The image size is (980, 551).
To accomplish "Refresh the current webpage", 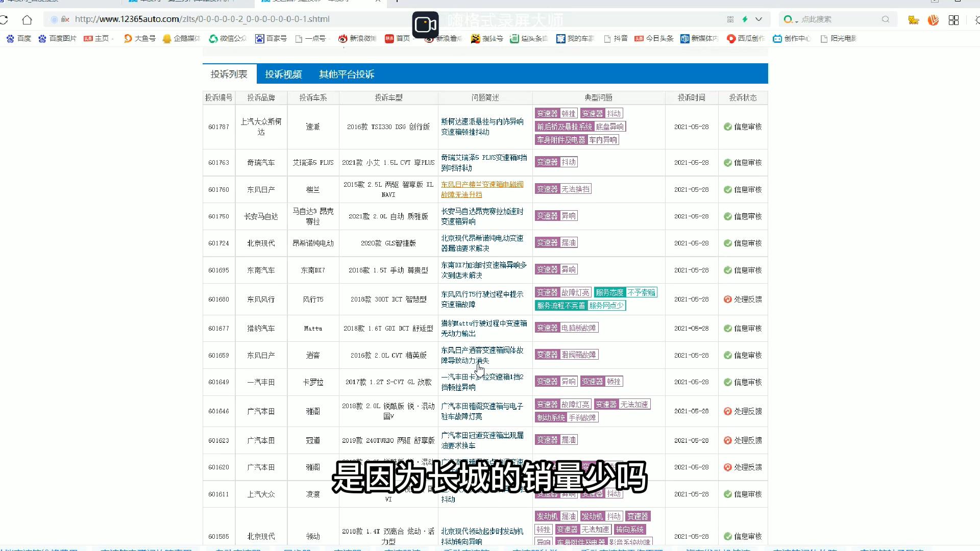I will click(5, 19).
